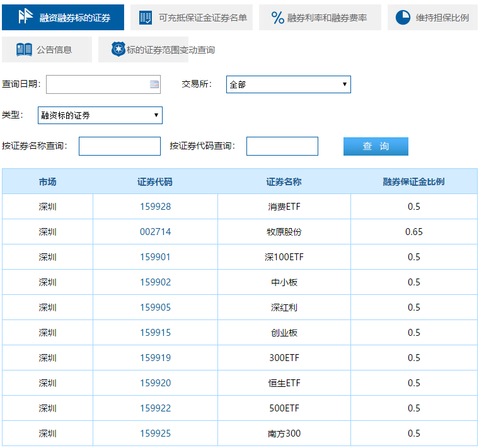Select the 南方300 name cell

pos(284,434)
